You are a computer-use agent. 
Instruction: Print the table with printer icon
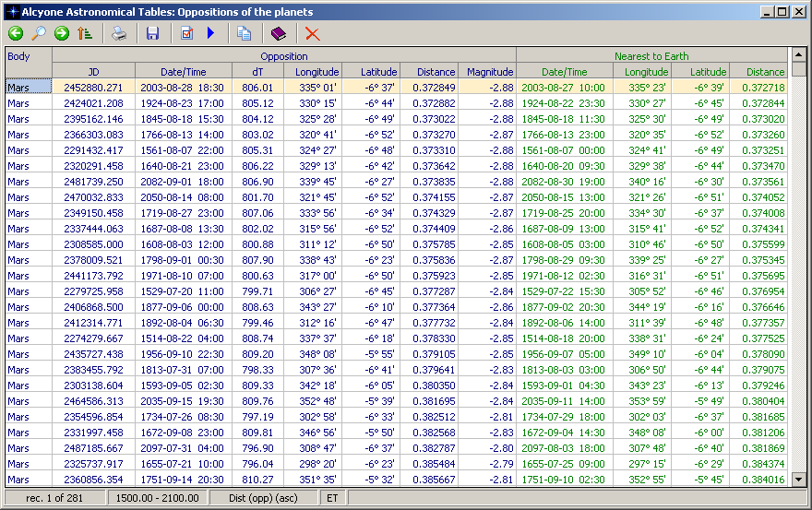119,34
